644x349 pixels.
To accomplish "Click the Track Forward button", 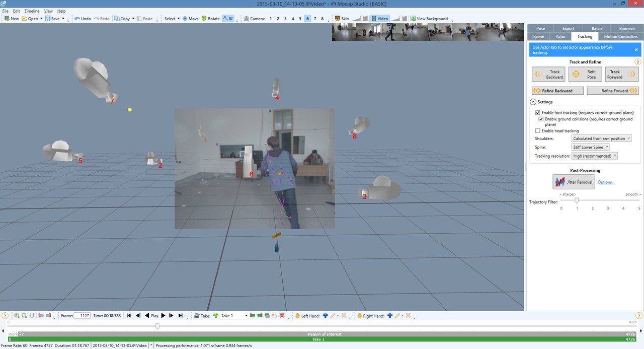I will point(622,75).
